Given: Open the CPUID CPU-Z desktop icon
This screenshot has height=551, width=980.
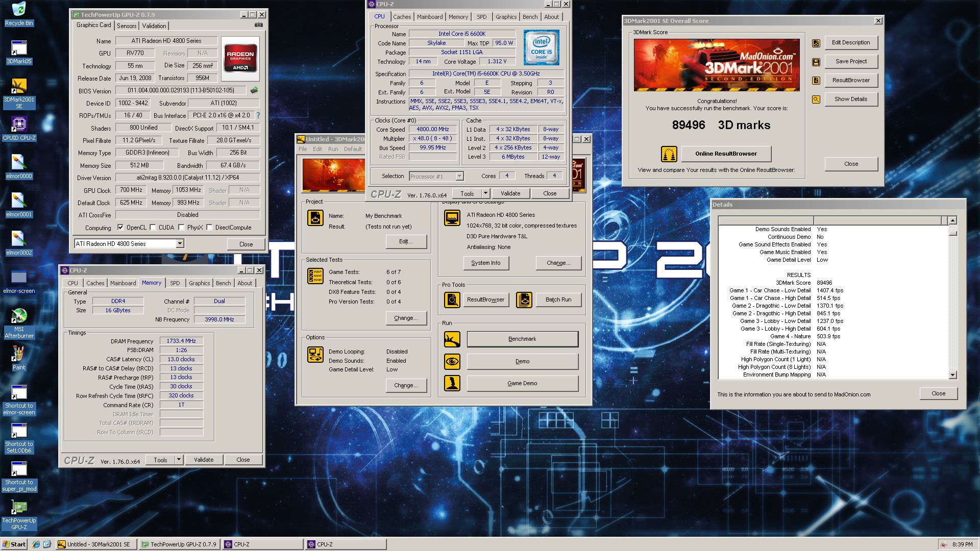Looking at the screenshot, I should pos(19,129).
